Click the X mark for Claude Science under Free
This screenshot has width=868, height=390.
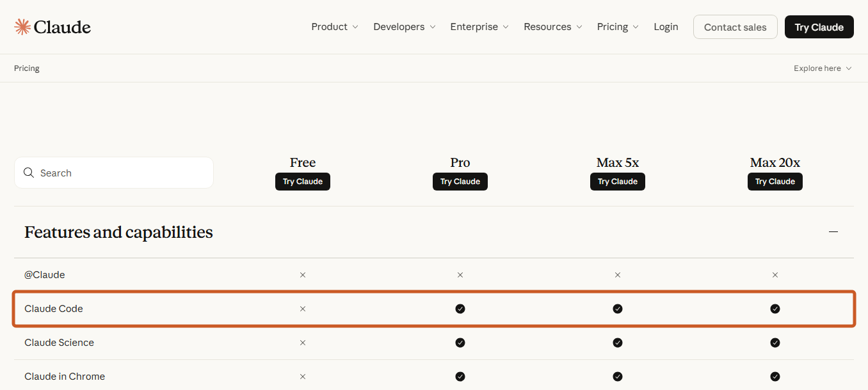click(303, 343)
